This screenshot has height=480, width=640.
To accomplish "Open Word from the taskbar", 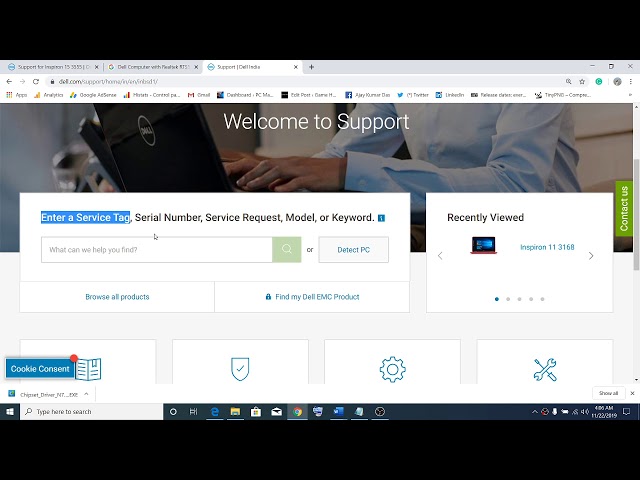I will coord(338,411).
